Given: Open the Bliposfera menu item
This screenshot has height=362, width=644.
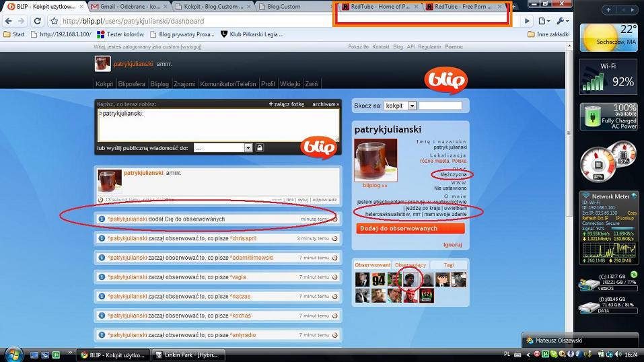Looking at the screenshot, I should coord(131,84).
